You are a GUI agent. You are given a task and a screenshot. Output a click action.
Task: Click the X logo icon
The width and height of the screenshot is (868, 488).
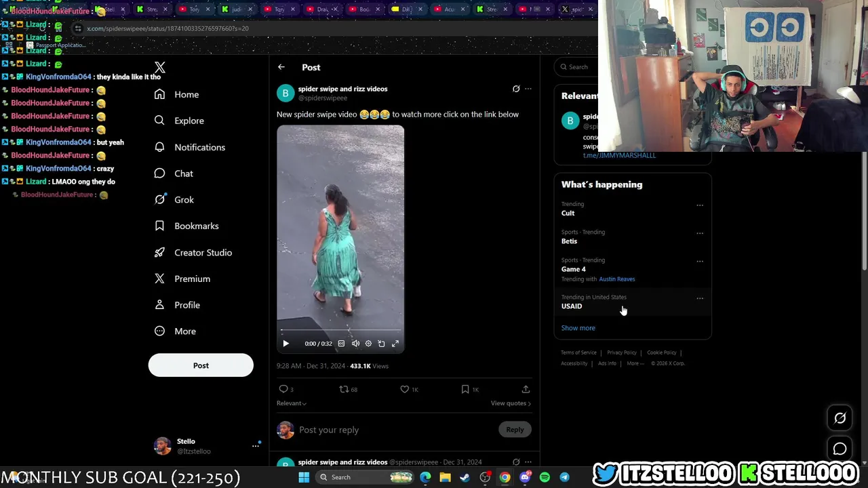coord(160,67)
